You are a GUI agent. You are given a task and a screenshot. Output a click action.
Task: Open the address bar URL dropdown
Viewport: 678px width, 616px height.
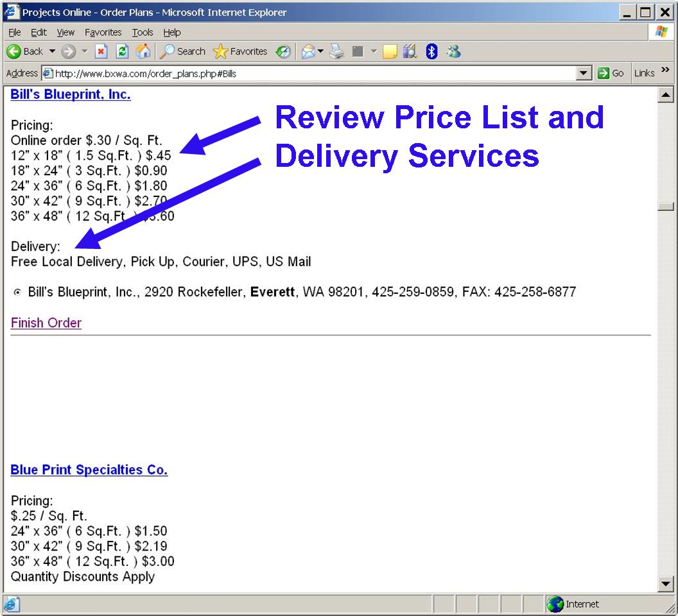pyautogui.click(x=584, y=74)
